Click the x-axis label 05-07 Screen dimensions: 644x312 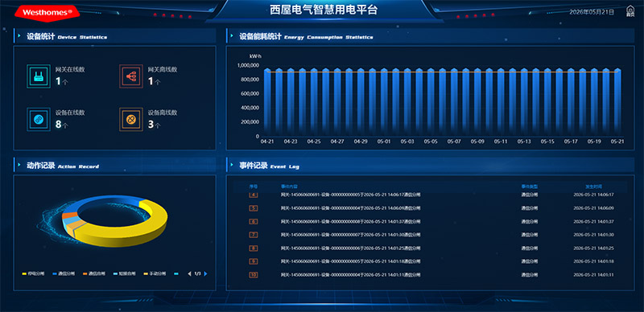click(454, 142)
